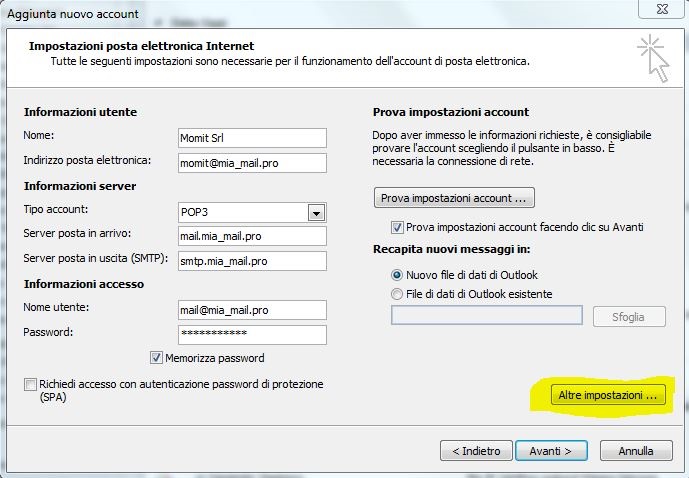Viewport: 689px width, 478px height.
Task: Select File di dati di Outlook esistente
Action: [x=398, y=294]
